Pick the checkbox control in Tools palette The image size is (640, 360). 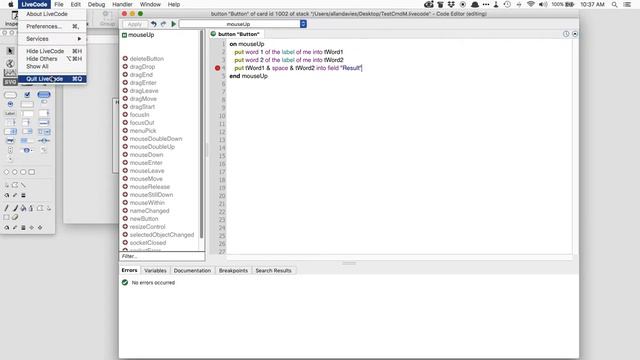[x=27, y=95]
